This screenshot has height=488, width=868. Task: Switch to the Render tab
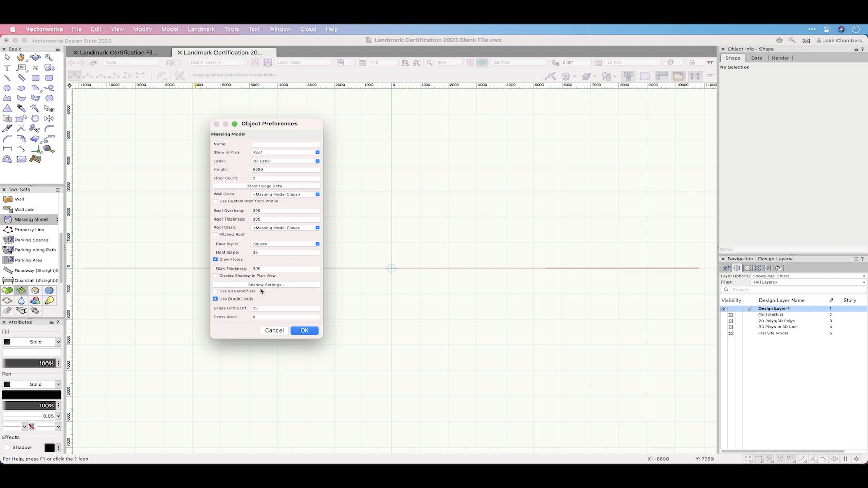pyautogui.click(x=780, y=58)
